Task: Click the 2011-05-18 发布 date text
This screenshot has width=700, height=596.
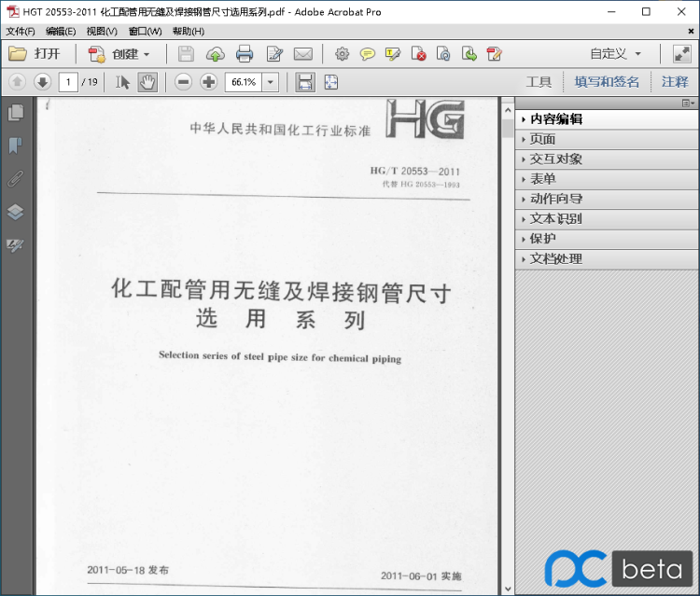Action: [128, 570]
